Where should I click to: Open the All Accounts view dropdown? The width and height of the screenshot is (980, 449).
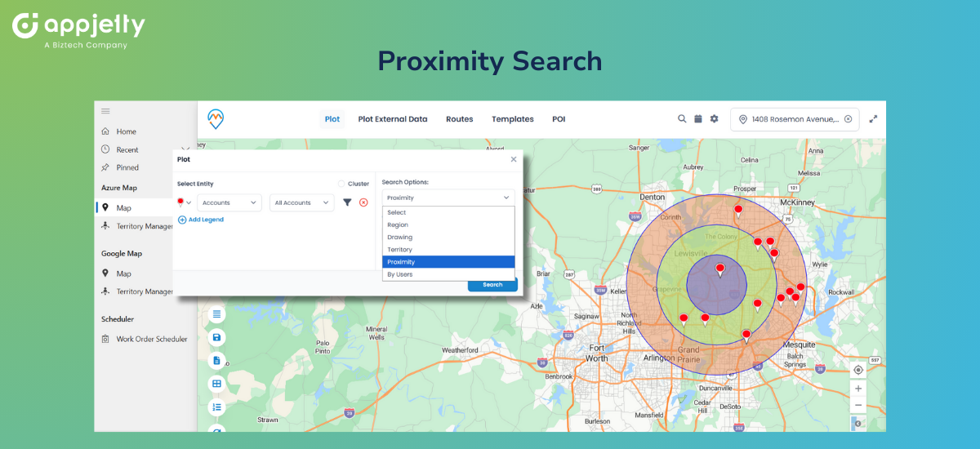tap(302, 202)
